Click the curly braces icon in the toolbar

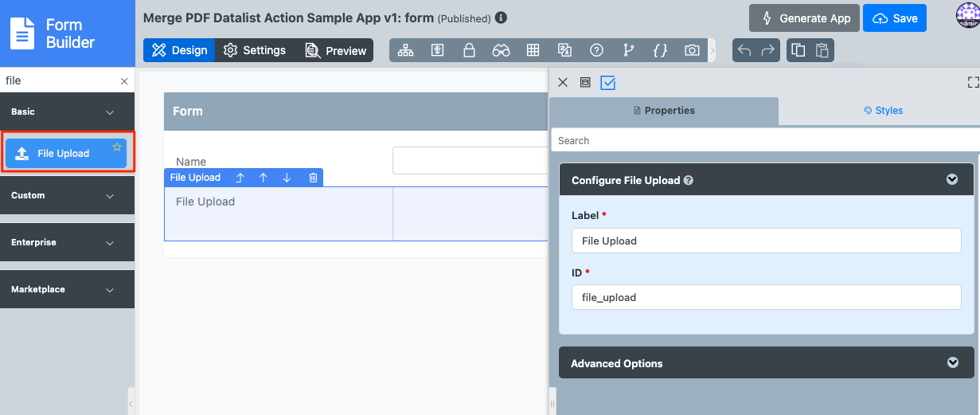pos(660,50)
